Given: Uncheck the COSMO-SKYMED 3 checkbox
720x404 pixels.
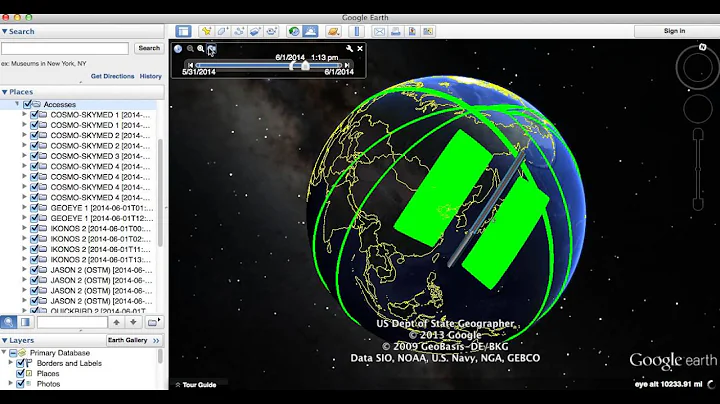Looking at the screenshot, I should click(x=34, y=156).
